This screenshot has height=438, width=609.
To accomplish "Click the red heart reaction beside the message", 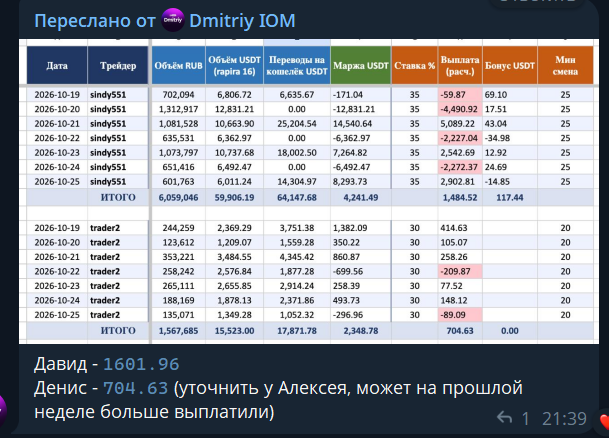I will coord(604,421).
